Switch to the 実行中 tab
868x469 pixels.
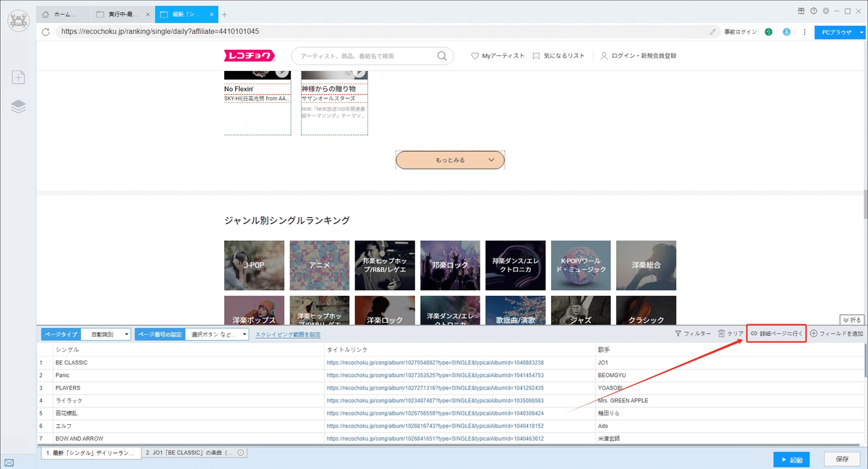(123, 14)
